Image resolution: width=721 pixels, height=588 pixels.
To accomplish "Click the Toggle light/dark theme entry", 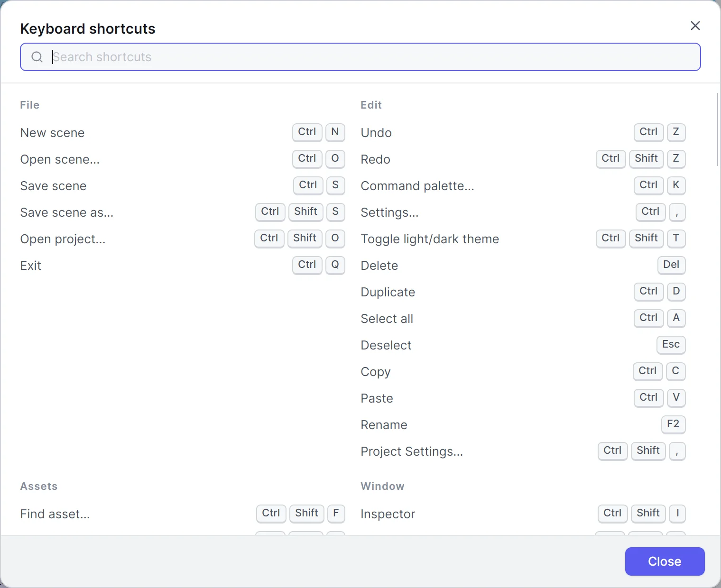I will (x=523, y=239).
